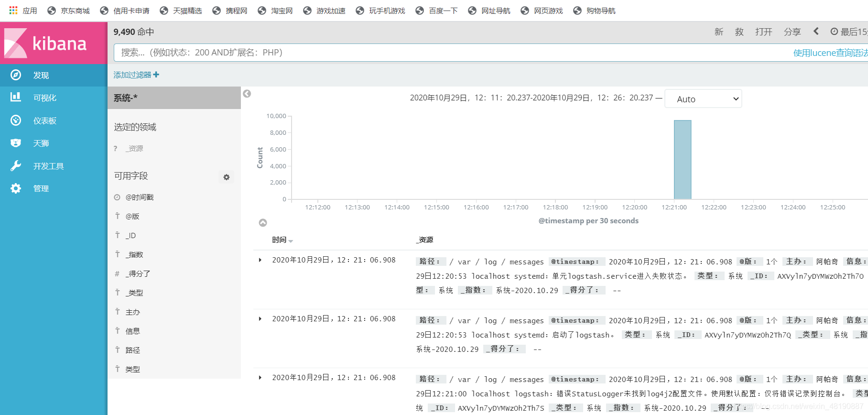Click the plus icon to add filter
The image size is (868, 415).
156,75
